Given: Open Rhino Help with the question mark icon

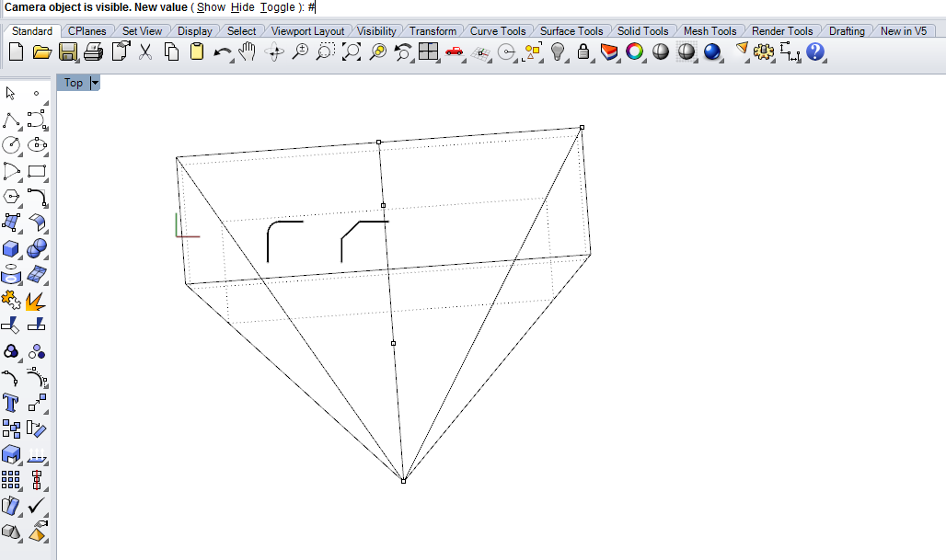Looking at the screenshot, I should tap(815, 52).
